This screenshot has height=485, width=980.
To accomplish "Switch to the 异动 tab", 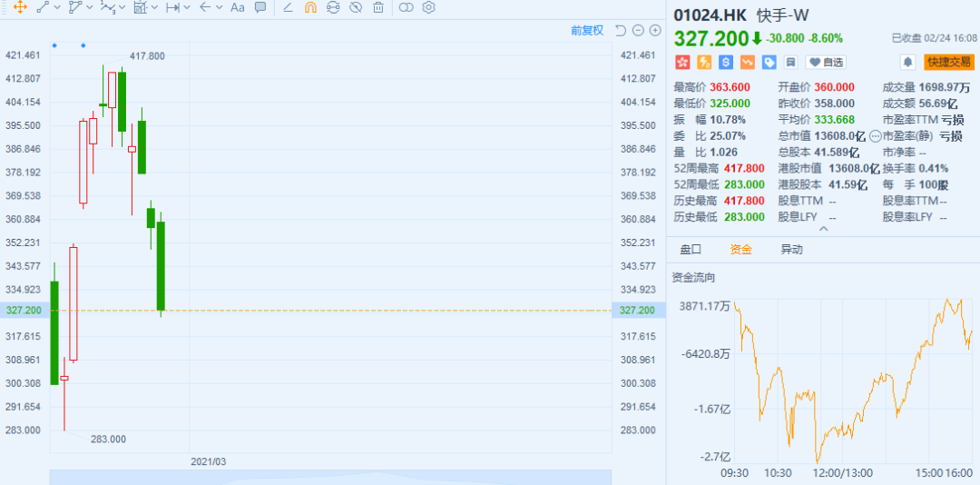I will 791,250.
